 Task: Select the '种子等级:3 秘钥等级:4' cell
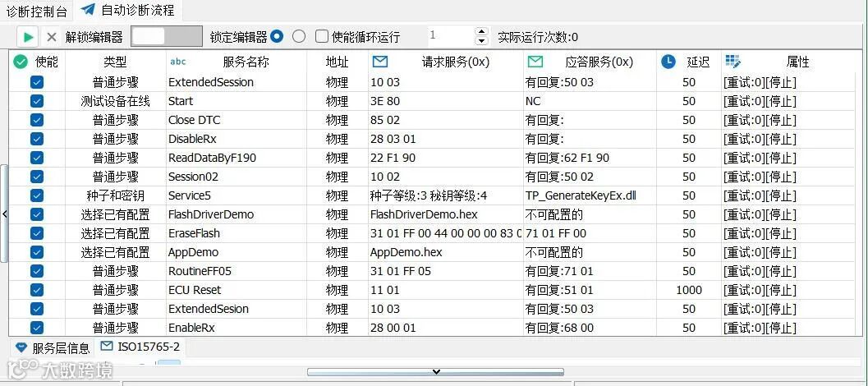pyautogui.click(x=446, y=195)
